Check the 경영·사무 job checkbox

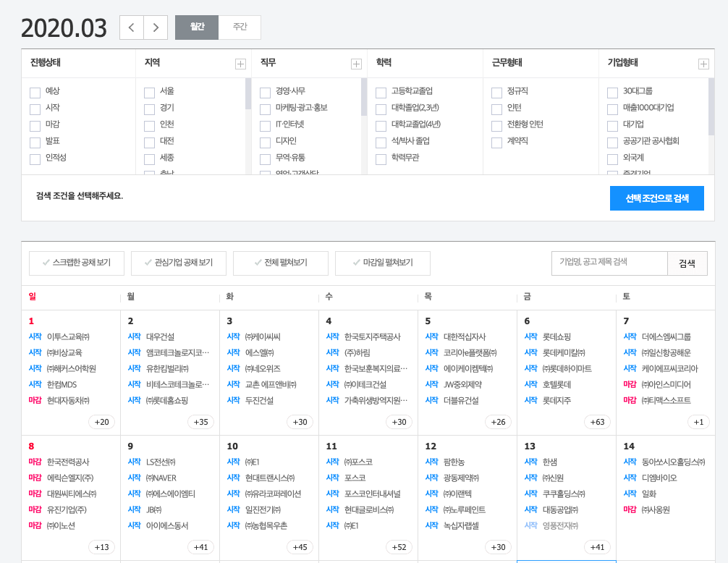(x=265, y=93)
